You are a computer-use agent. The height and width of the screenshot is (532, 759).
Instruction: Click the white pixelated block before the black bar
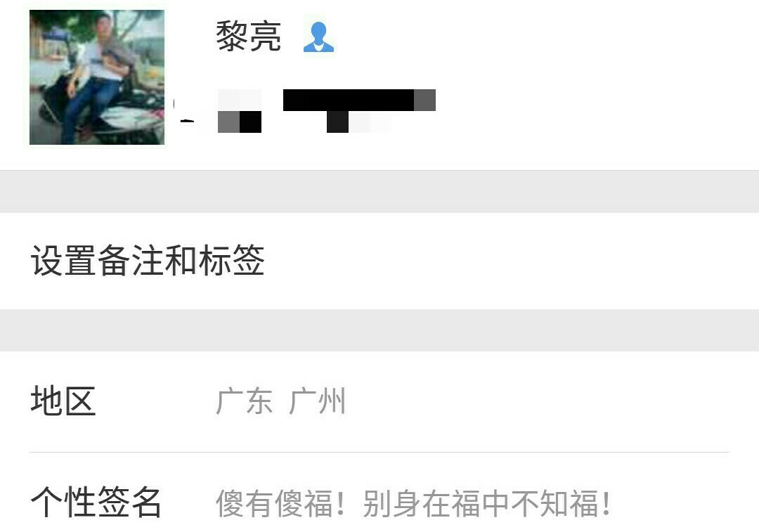(x=240, y=100)
